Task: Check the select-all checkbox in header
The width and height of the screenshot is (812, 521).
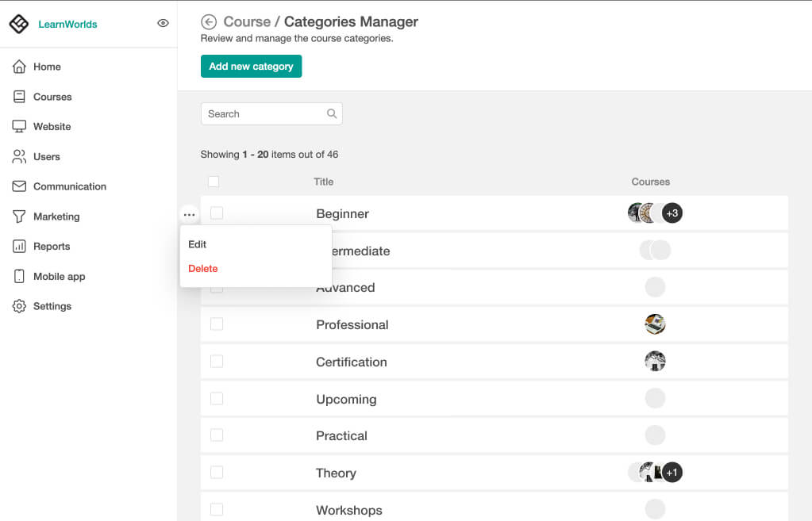Action: point(214,182)
